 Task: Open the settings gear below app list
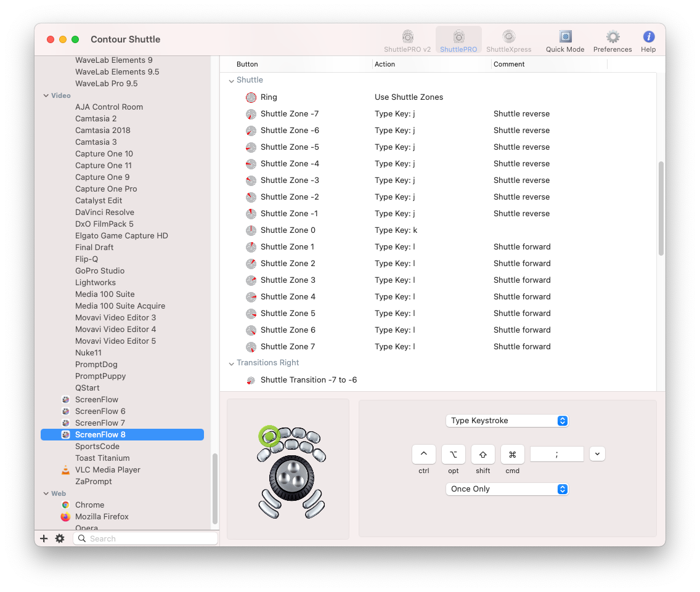click(x=60, y=538)
